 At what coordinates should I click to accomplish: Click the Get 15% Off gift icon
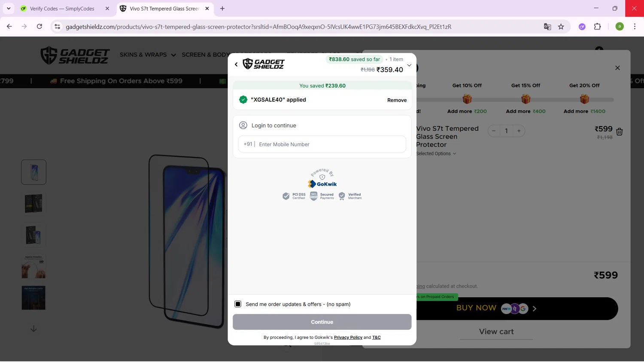point(526,99)
